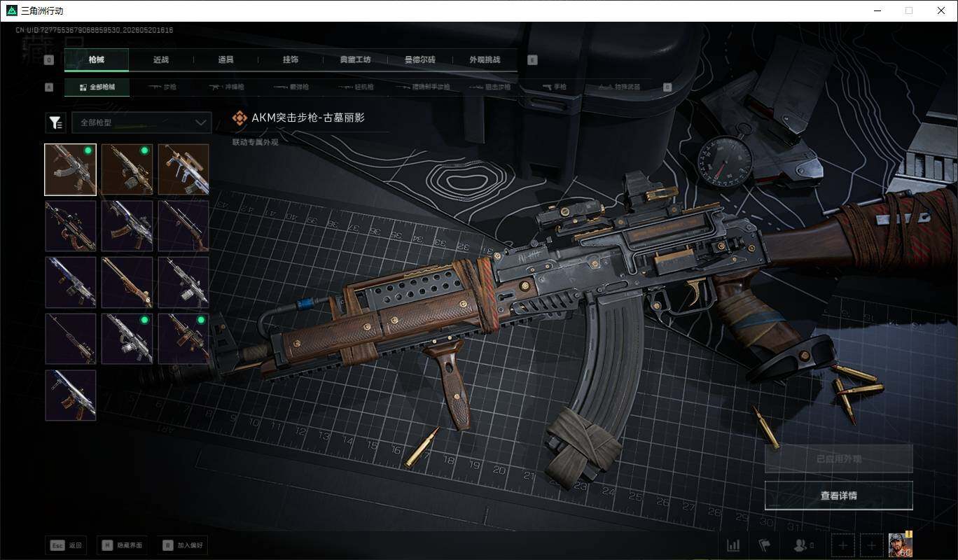Click the 已启用外观 button
Screen dimensions: 958x560
[839, 459]
